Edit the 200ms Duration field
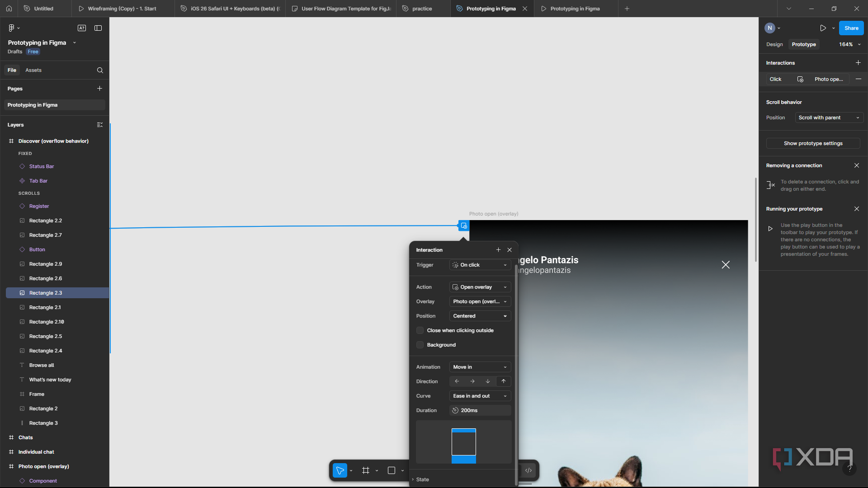 point(480,410)
